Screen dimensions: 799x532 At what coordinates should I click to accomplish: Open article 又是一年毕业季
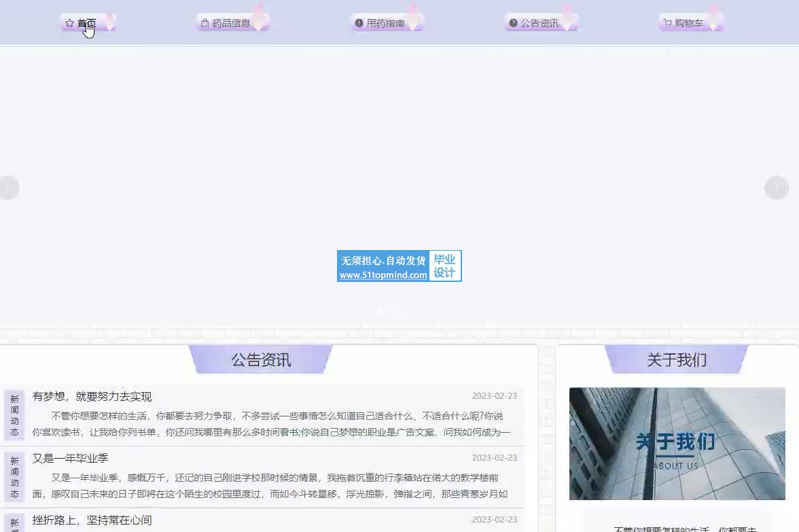[x=71, y=458]
